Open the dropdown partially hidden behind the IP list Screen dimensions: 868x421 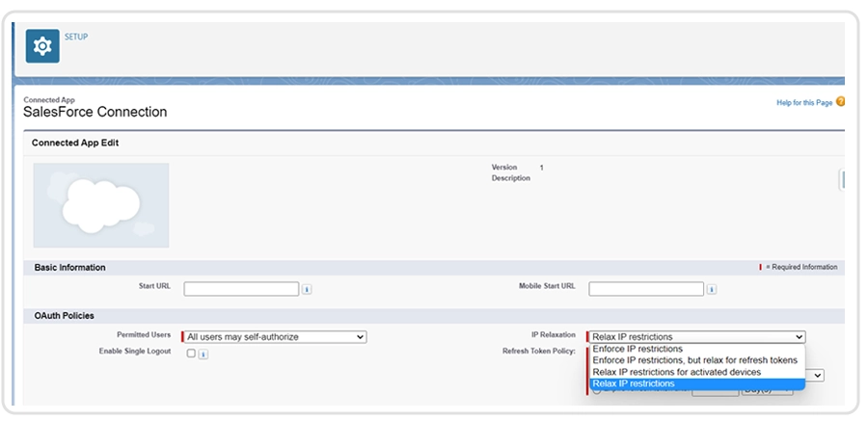(x=816, y=375)
